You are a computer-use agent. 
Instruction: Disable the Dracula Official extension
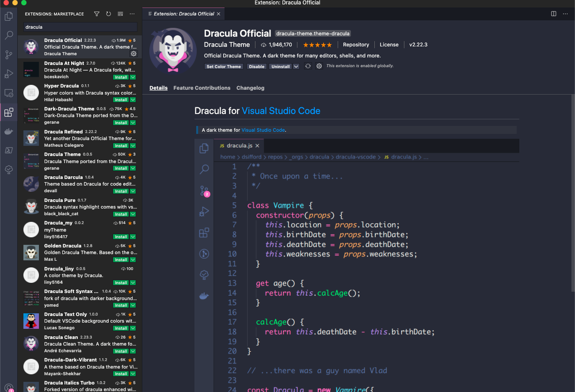256,66
